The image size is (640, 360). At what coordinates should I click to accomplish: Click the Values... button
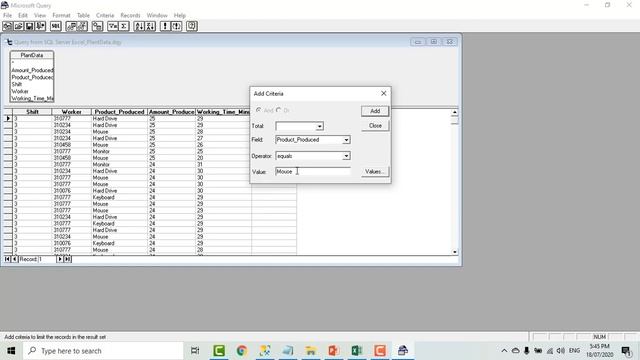coord(375,172)
